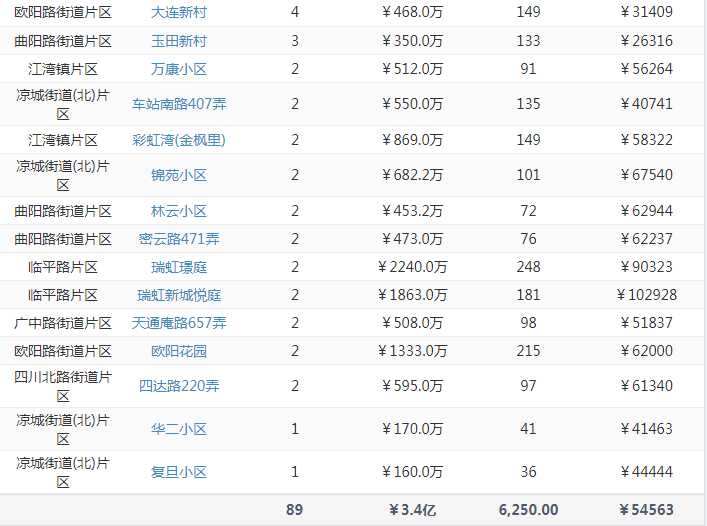Open the 复旦小区 community link
The image size is (707, 526).
click(179, 472)
